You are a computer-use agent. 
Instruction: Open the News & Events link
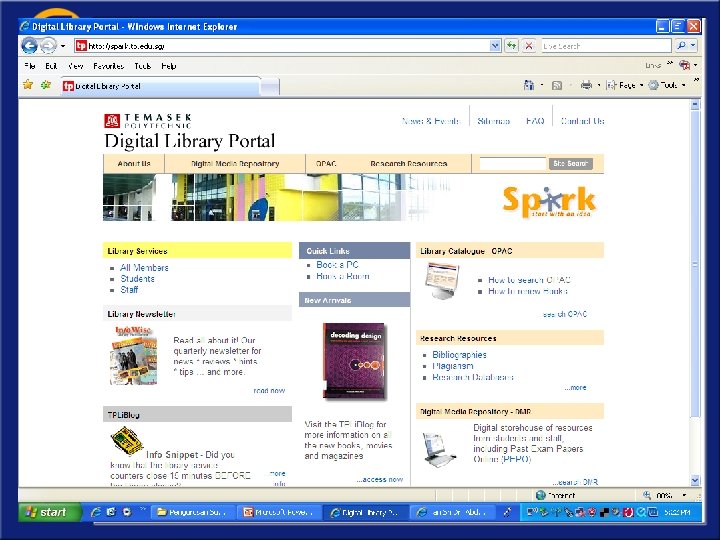coord(431,121)
